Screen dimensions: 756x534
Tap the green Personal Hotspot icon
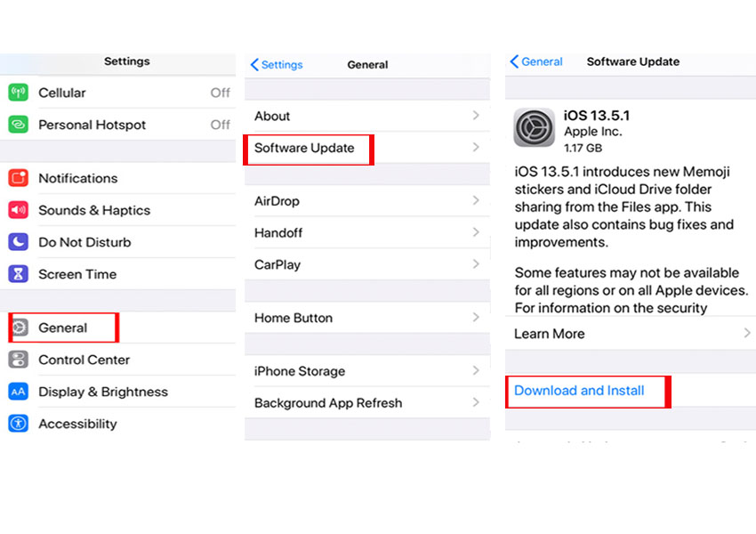click(x=20, y=125)
